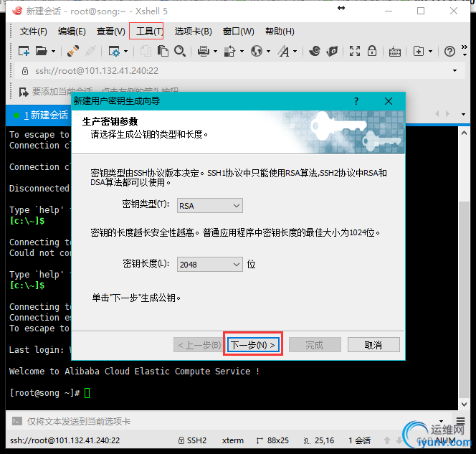This screenshot has height=454, width=476.
Task: Click the Font letter A icon
Action: click(284, 51)
